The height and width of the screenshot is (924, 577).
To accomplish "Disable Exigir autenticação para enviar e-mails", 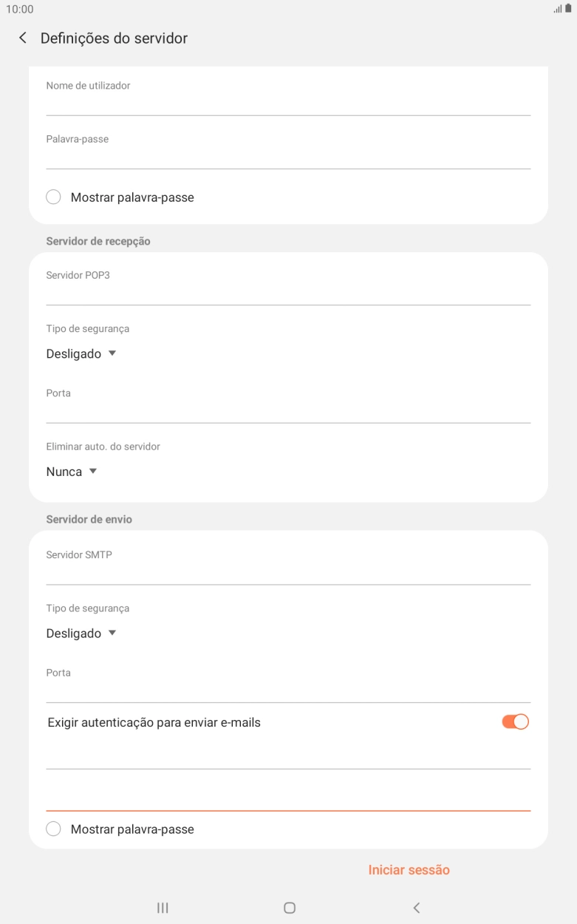I will click(x=513, y=720).
